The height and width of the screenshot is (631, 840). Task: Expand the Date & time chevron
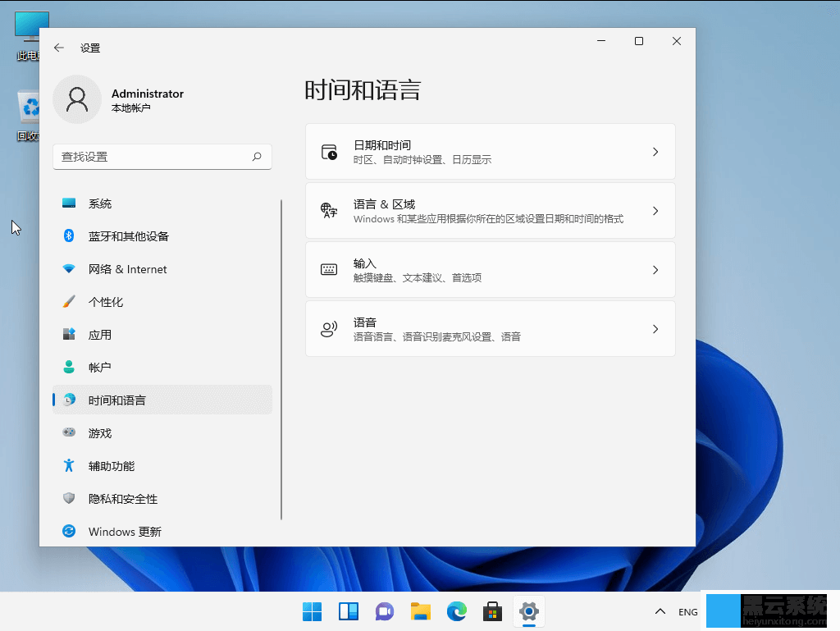[655, 152]
